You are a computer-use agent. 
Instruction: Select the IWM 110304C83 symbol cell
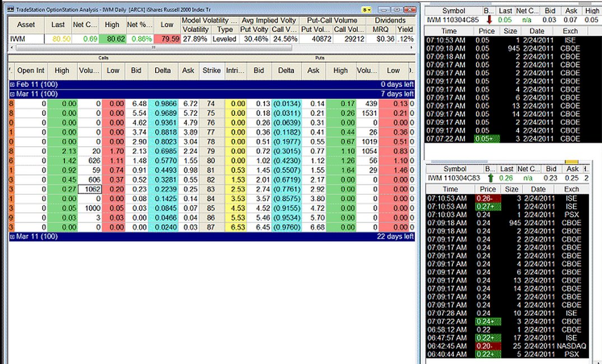pos(454,178)
